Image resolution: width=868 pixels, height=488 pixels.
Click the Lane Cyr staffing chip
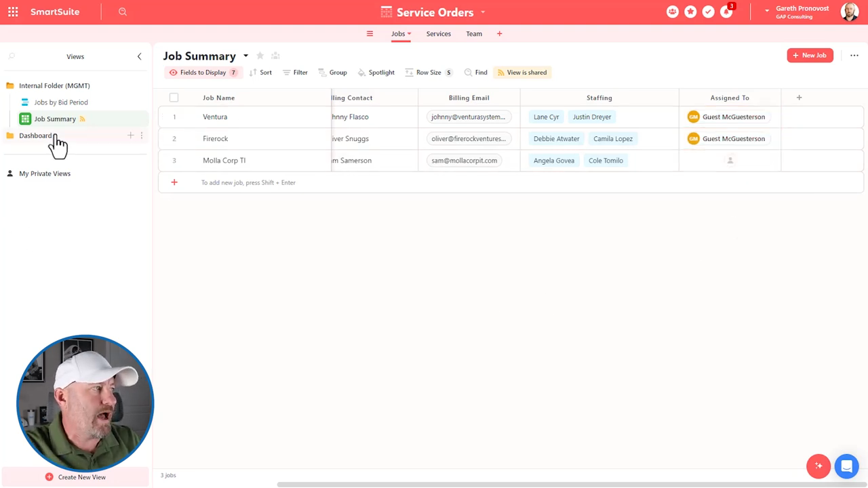click(x=546, y=117)
